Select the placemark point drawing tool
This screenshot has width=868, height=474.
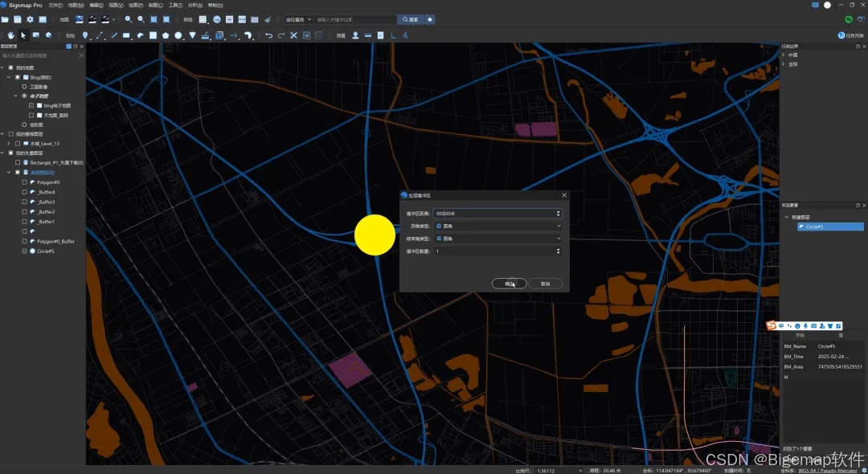coord(86,35)
